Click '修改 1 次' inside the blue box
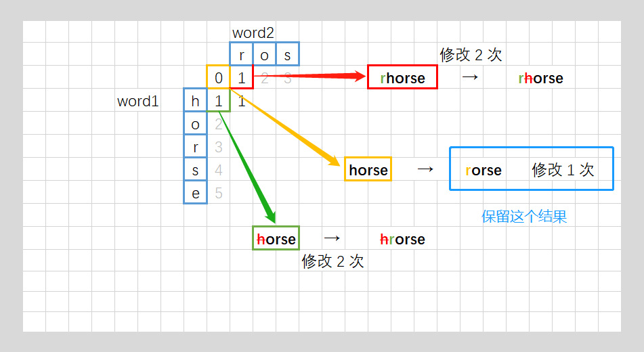The height and width of the screenshot is (352, 644). tap(563, 170)
